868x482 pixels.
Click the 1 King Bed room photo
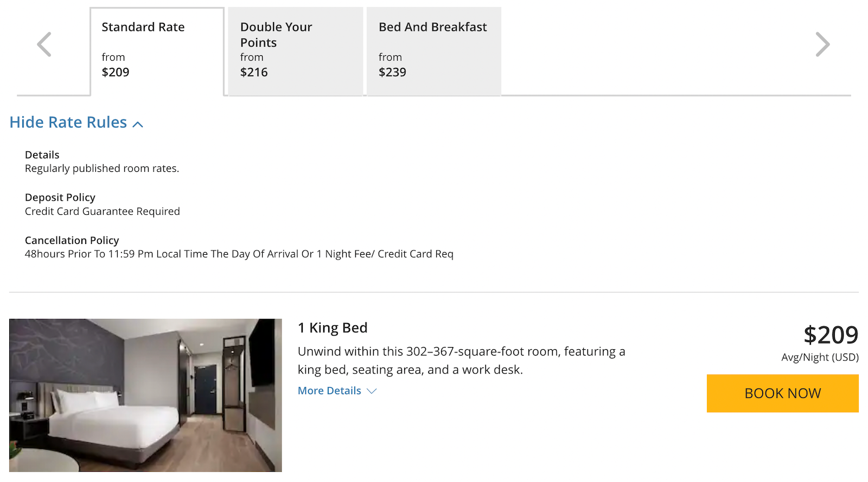tap(145, 395)
